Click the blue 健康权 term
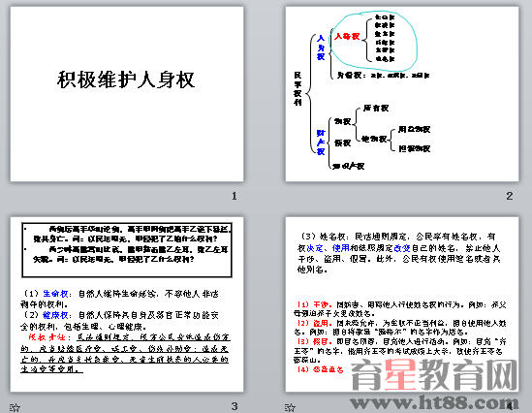532x413 pixels. (55, 315)
